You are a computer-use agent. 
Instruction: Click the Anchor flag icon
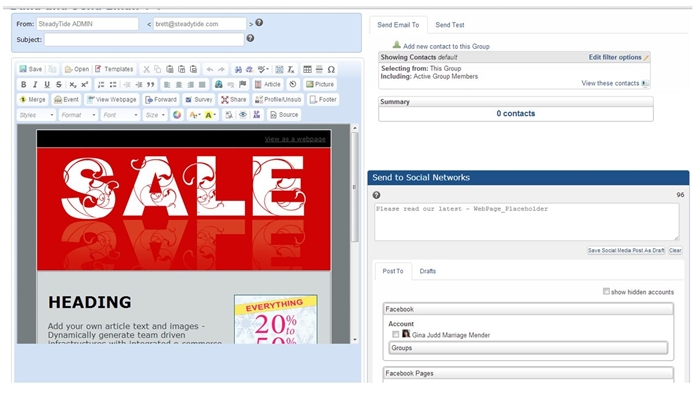coord(242,84)
